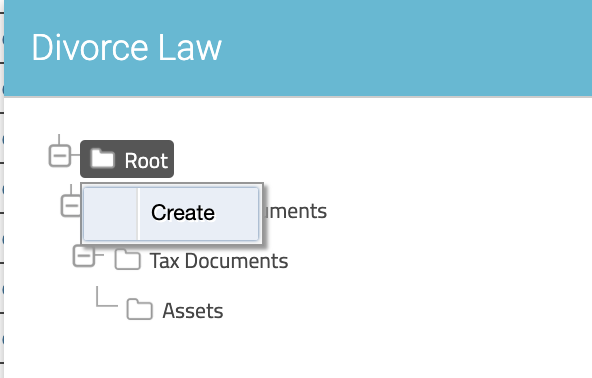Collapse the node partly hidden by menu
This screenshot has width=592, height=378.
[x=71, y=206]
